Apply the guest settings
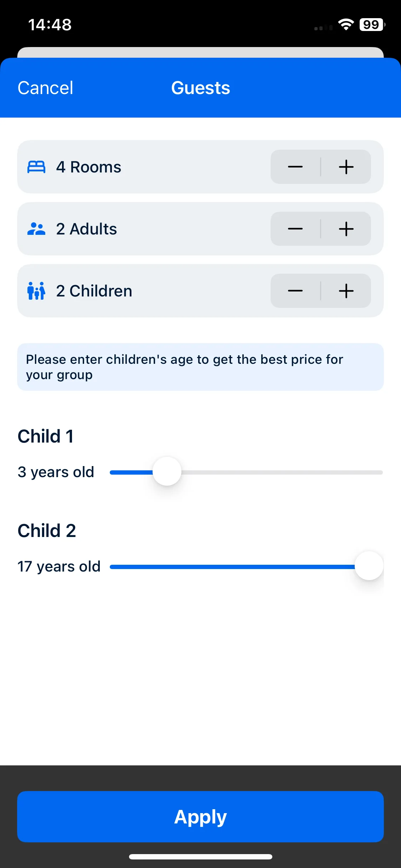This screenshot has height=868, width=401. click(200, 817)
